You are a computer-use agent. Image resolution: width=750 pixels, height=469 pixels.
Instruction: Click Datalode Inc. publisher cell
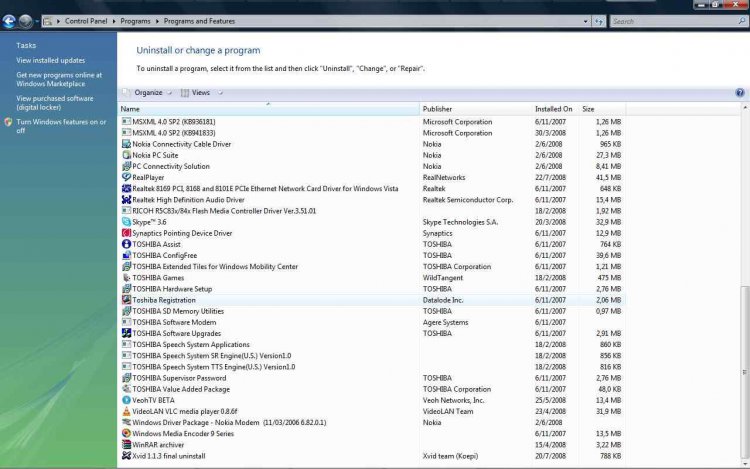click(x=443, y=300)
